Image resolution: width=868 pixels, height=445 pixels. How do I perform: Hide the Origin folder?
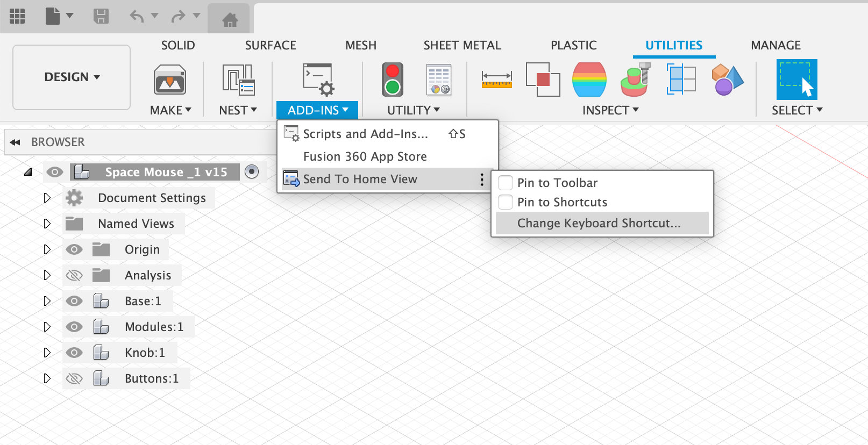click(x=74, y=249)
